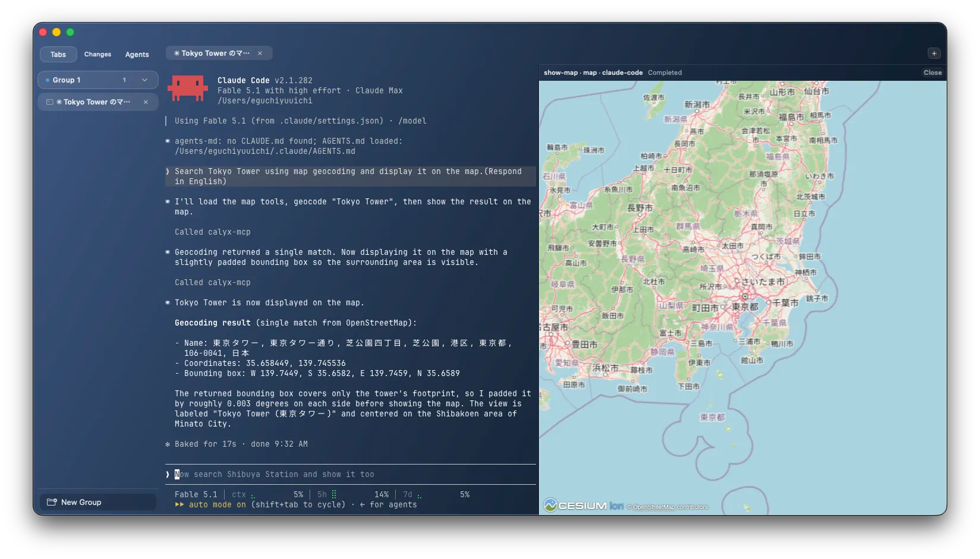980x559 pixels.
Task: Select the top Tokyo Tower tab
Action: click(x=219, y=53)
